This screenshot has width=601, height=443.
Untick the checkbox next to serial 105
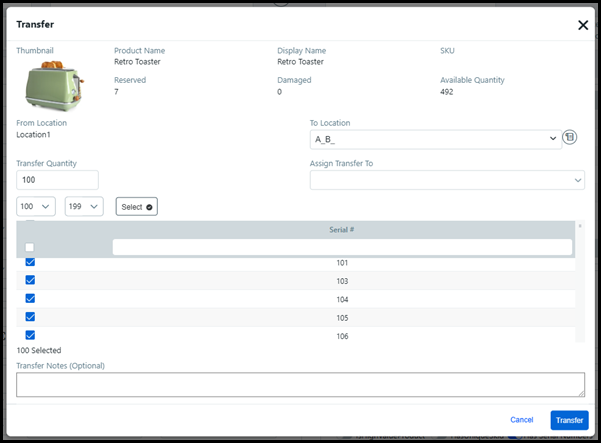[30, 317]
